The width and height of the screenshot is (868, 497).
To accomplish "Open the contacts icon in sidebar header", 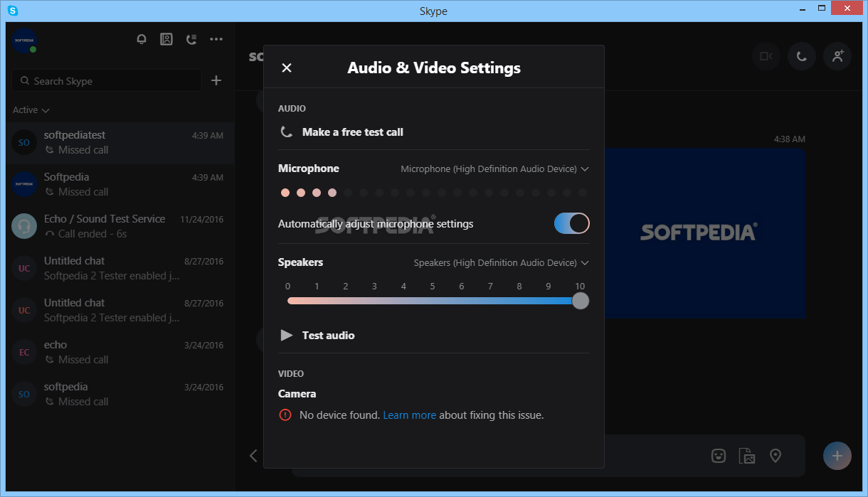I will pos(166,39).
